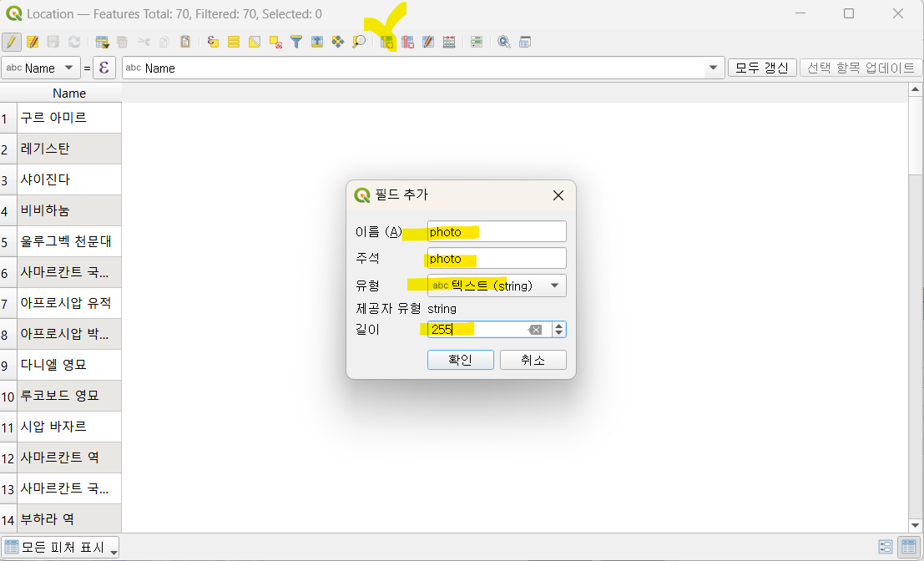The height and width of the screenshot is (561, 924).
Task: Click the cut scissors icon
Action: [144, 42]
